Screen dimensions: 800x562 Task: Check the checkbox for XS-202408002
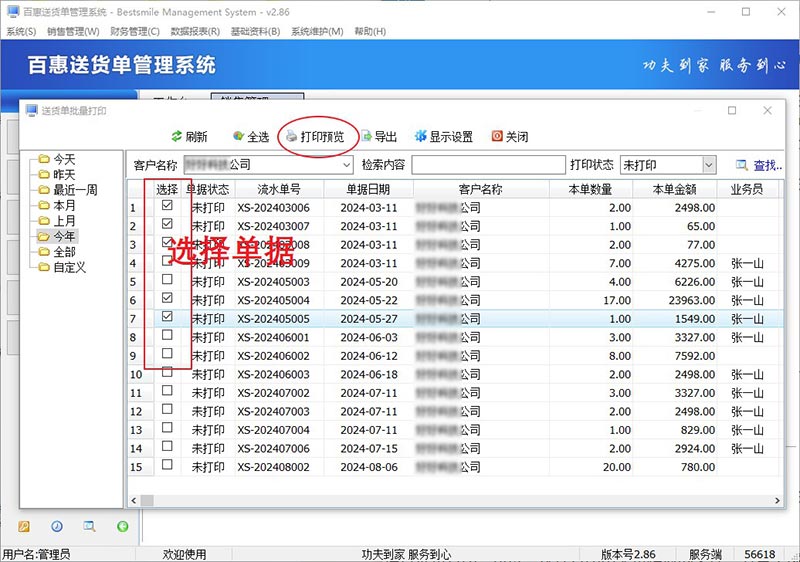(x=167, y=464)
